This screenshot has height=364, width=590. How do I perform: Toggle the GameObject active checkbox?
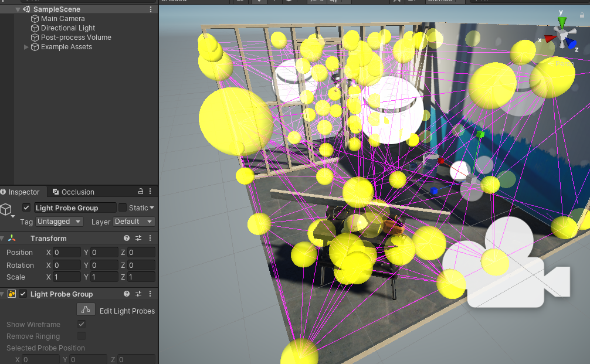(26, 207)
